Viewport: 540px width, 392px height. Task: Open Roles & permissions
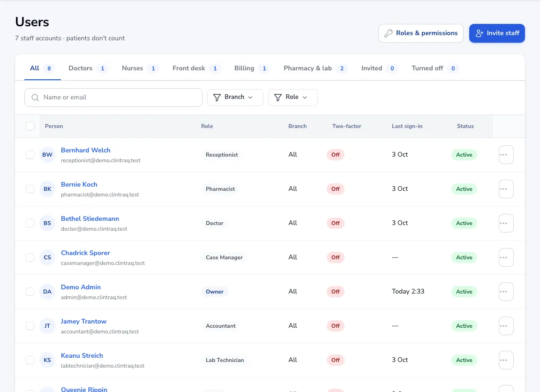click(x=421, y=33)
